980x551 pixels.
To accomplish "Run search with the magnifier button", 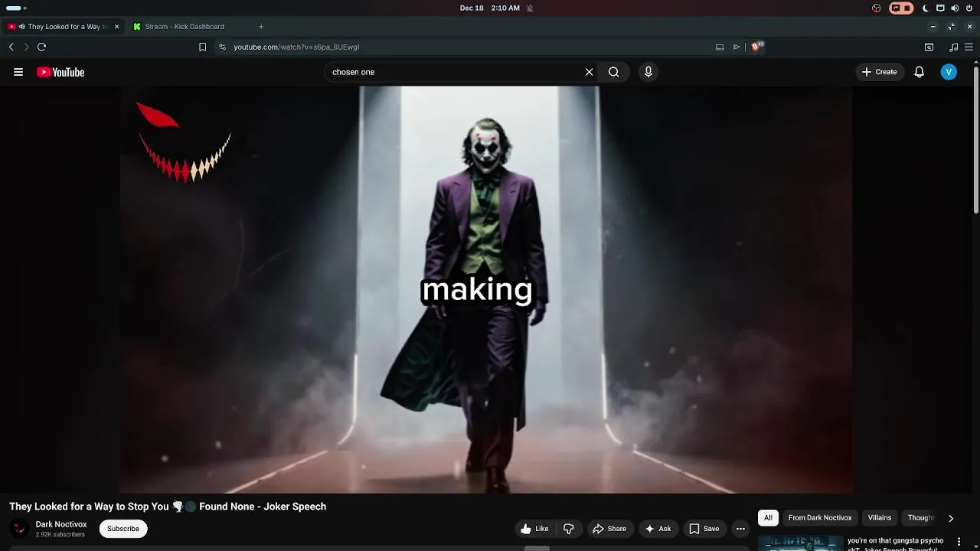I will pos(614,72).
